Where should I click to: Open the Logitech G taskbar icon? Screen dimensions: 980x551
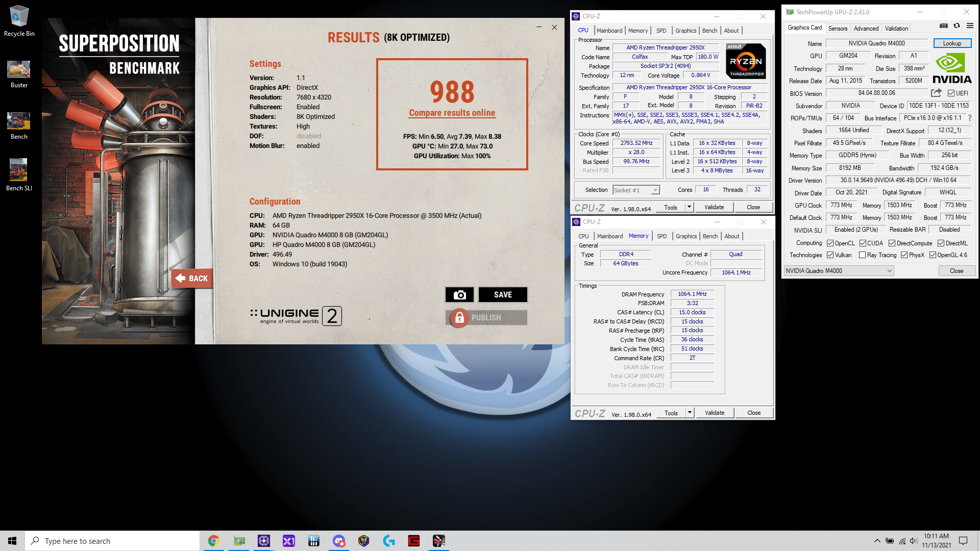389,541
